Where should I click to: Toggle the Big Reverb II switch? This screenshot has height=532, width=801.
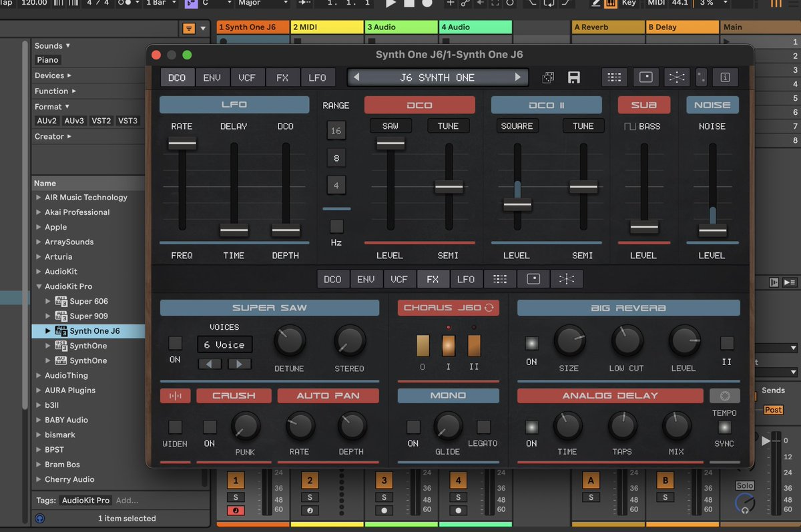pyautogui.click(x=726, y=343)
